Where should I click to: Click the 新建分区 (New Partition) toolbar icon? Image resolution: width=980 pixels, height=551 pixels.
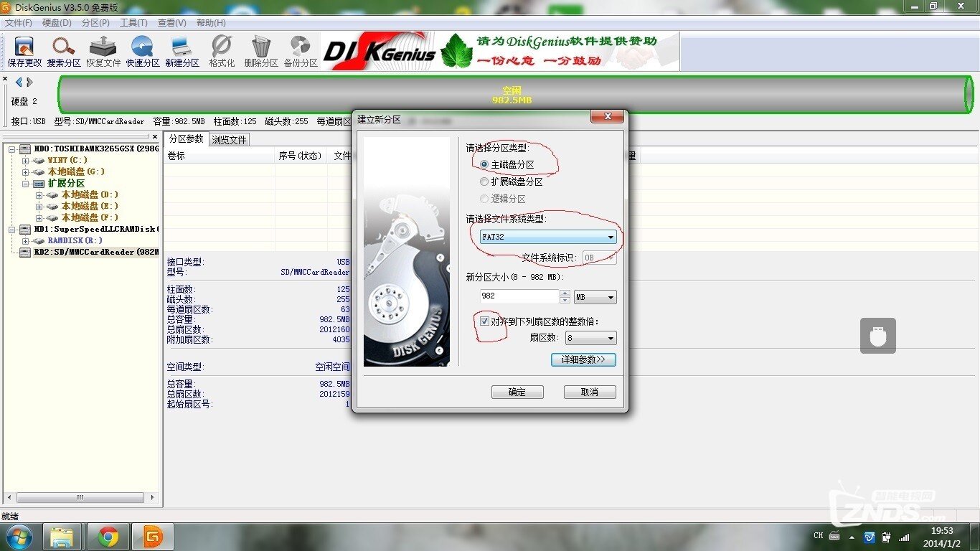(182, 52)
